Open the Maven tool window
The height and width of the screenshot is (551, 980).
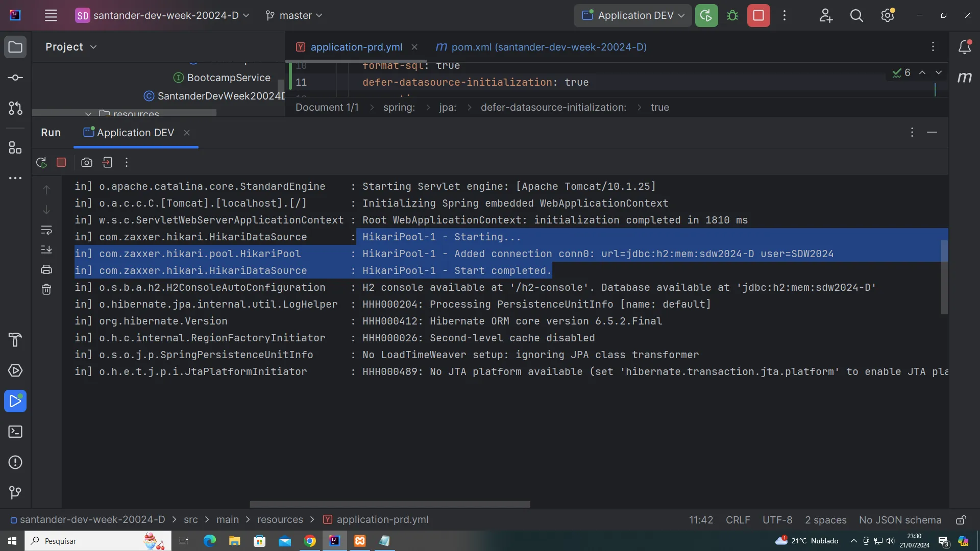tap(964, 78)
